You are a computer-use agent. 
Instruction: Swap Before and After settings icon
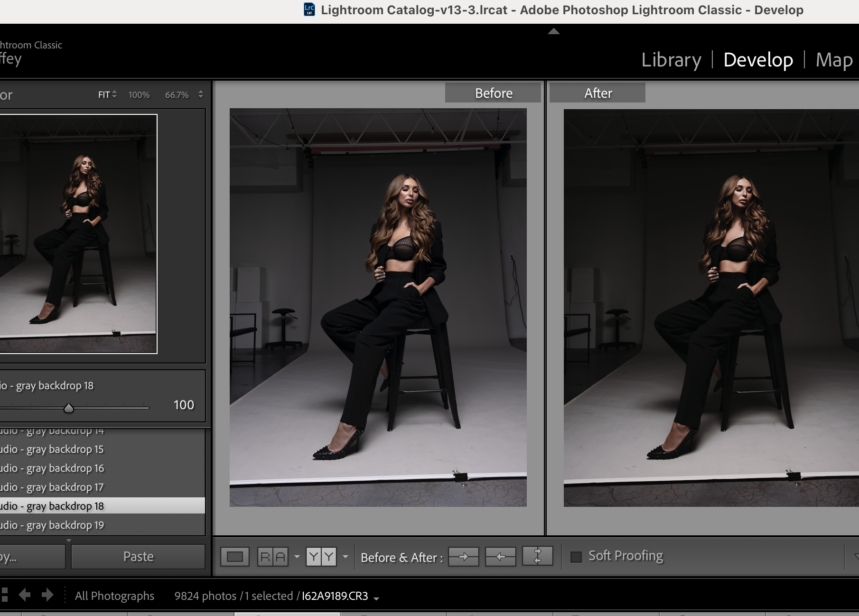(538, 556)
